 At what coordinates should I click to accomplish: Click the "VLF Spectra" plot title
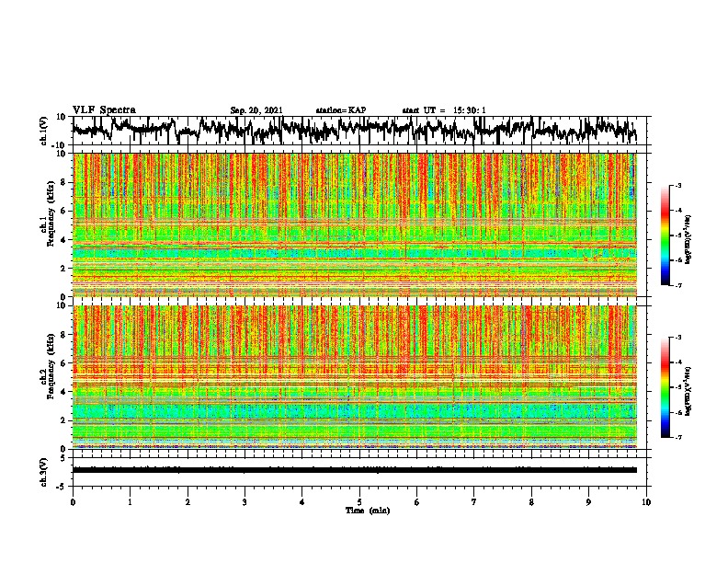coord(104,110)
